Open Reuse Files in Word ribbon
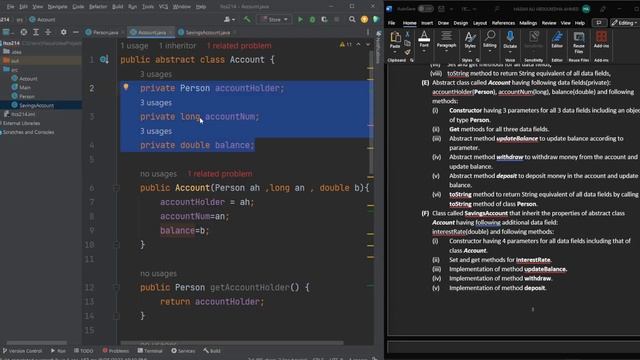The height and width of the screenshot is (360, 640). pyautogui.click(x=578, y=42)
